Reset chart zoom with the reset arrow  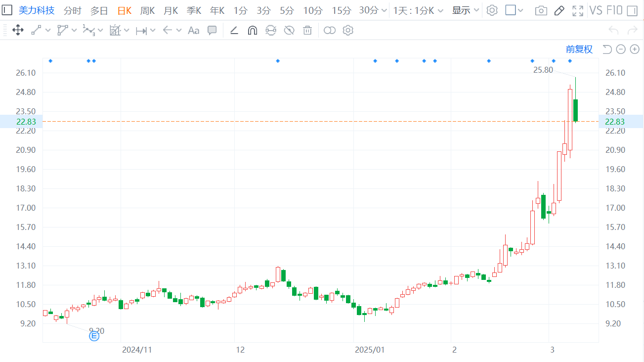[607, 49]
